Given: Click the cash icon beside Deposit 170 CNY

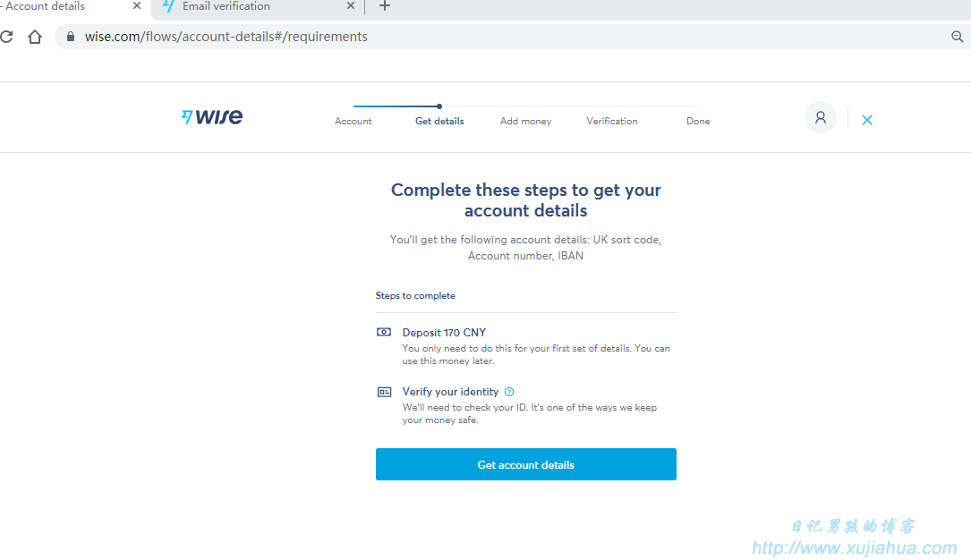Looking at the screenshot, I should [x=384, y=332].
